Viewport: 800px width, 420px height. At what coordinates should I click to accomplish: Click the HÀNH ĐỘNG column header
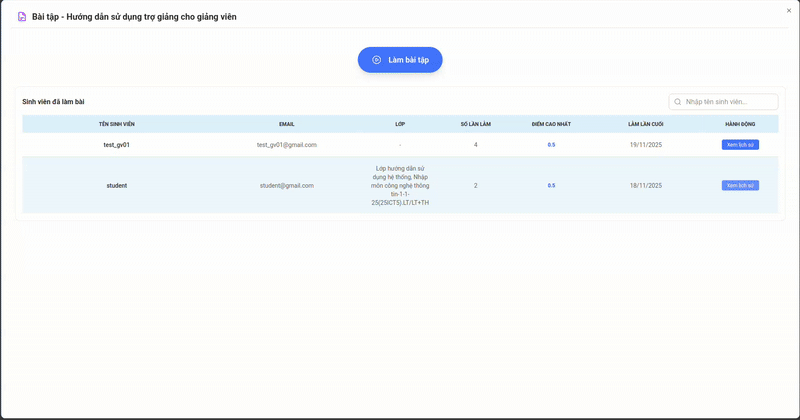tap(740, 124)
